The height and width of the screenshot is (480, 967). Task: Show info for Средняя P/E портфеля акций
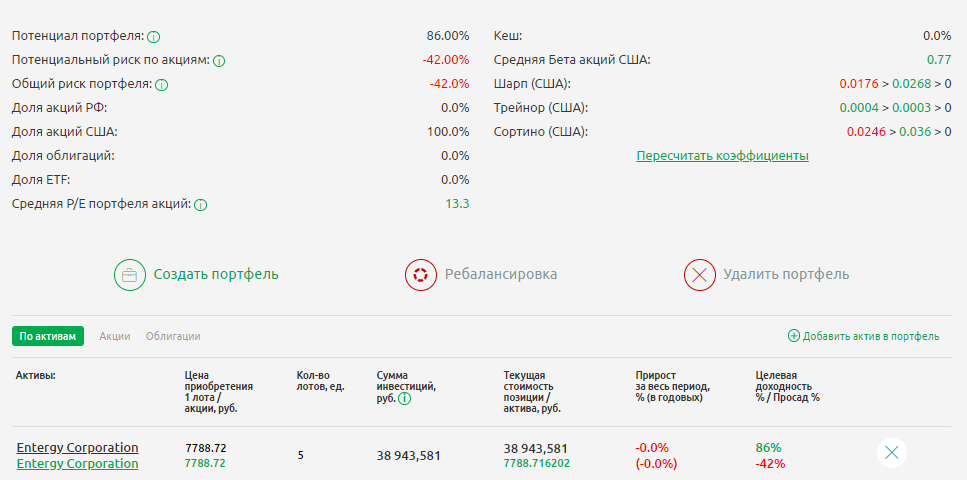200,205
